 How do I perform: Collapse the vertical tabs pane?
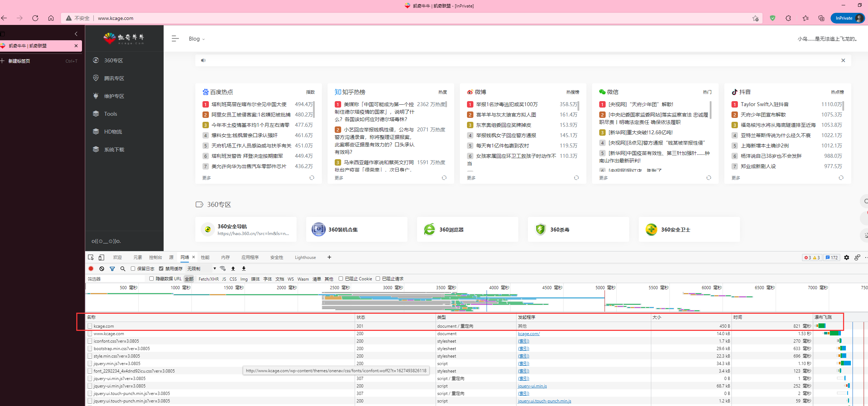[x=76, y=34]
